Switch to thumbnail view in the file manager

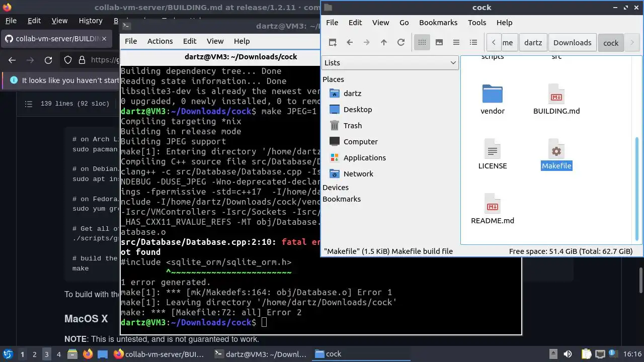click(x=439, y=42)
